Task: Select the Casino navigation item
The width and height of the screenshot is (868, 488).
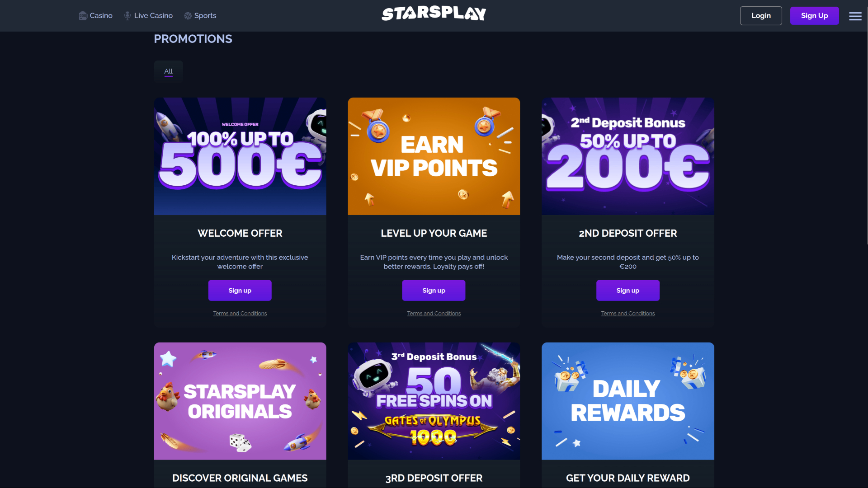Action: pyautogui.click(x=100, y=15)
